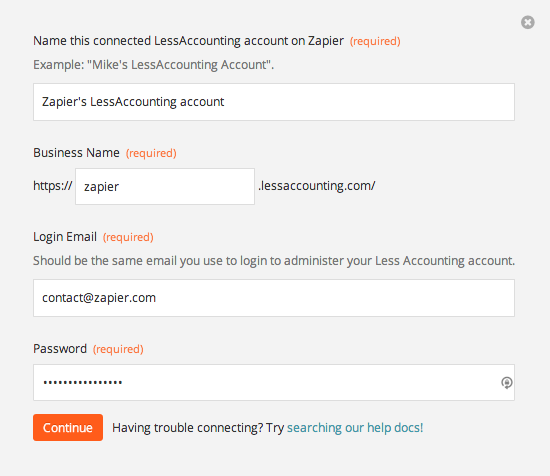Click the Business Name subdomain field
The width and height of the screenshot is (550, 476).
pyautogui.click(x=165, y=186)
